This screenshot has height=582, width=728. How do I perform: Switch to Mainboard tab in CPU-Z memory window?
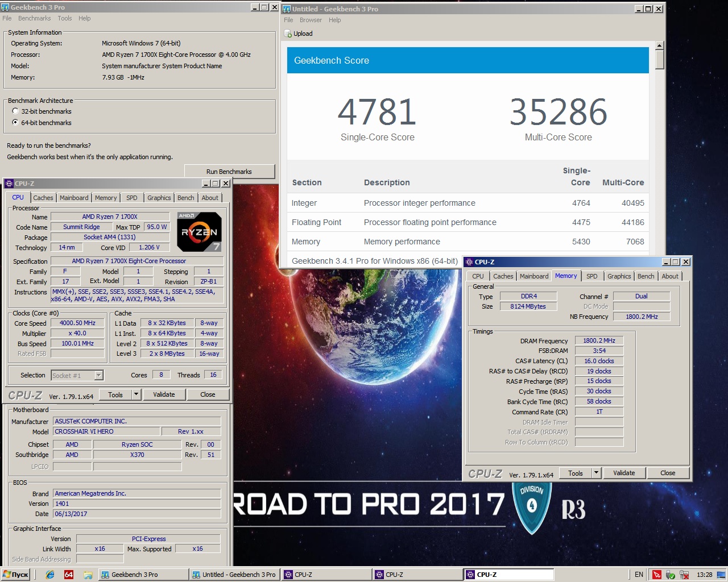pyautogui.click(x=534, y=276)
